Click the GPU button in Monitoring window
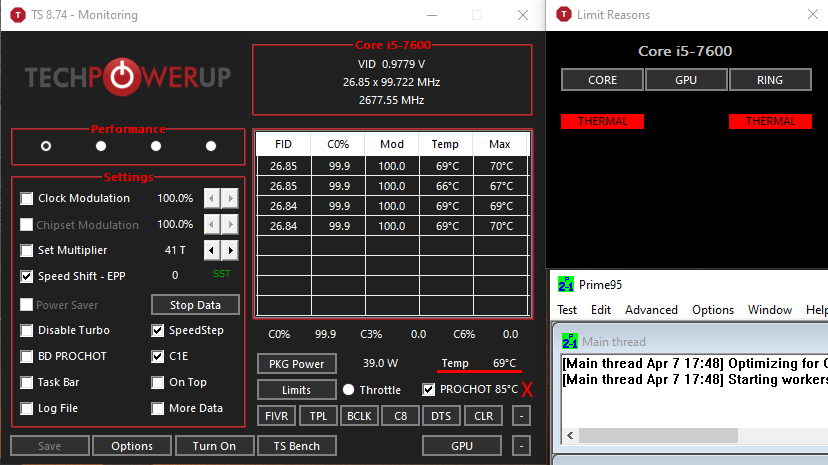The image size is (828, 465). pos(462,446)
